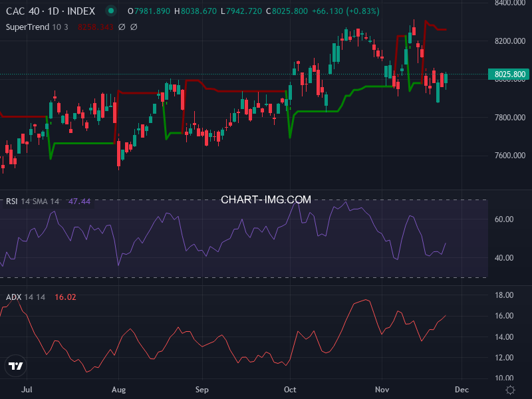Click the SuperTrend value 8258.343 in red
This screenshot has width=532, height=399.
[x=95, y=27]
